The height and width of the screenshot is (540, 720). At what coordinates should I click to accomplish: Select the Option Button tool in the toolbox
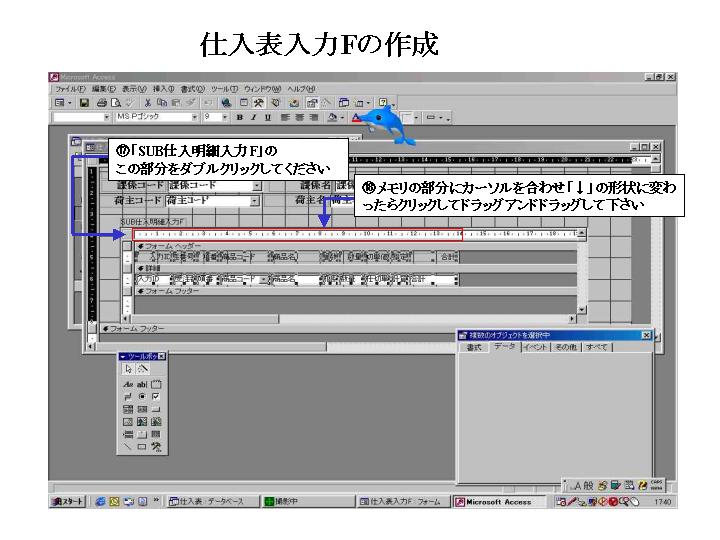pos(141,395)
